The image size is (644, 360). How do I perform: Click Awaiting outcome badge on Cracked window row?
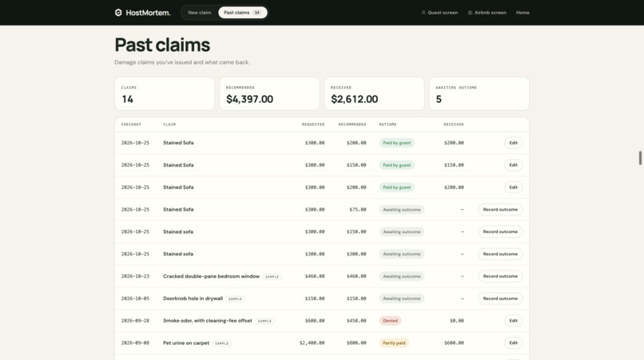[402, 276]
